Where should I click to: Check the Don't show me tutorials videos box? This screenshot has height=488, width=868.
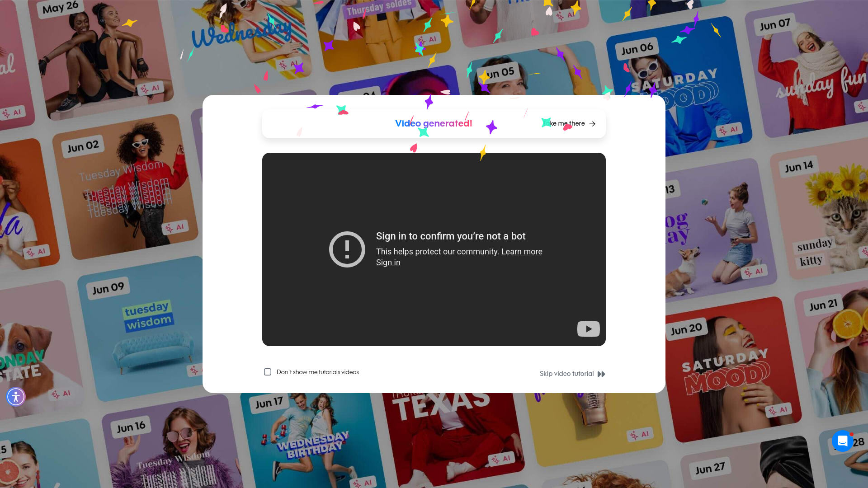(x=268, y=372)
